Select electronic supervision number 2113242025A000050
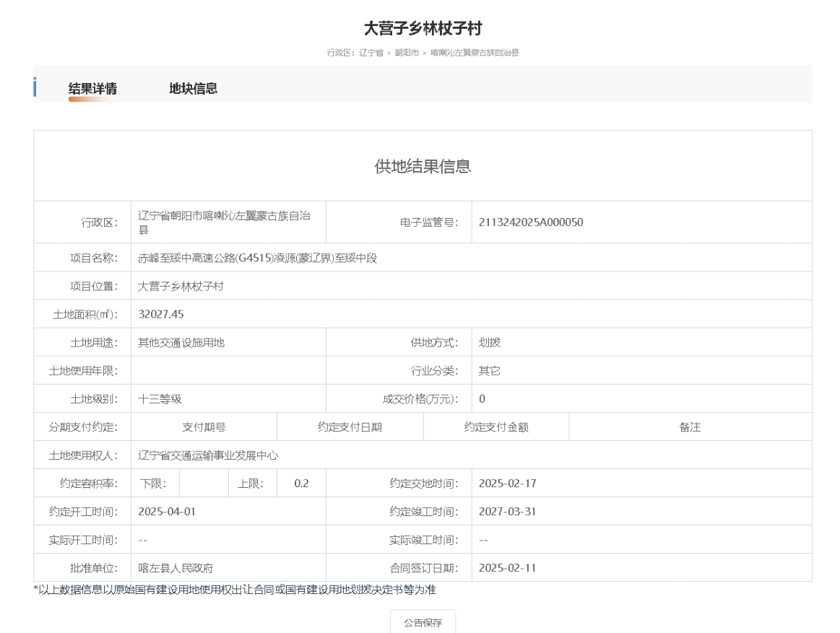The image size is (840, 633). click(x=531, y=222)
